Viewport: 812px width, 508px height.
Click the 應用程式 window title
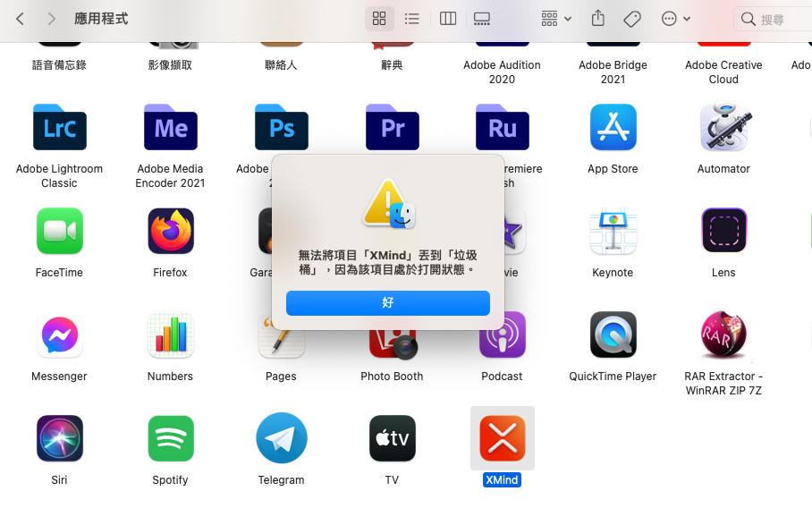click(x=101, y=19)
